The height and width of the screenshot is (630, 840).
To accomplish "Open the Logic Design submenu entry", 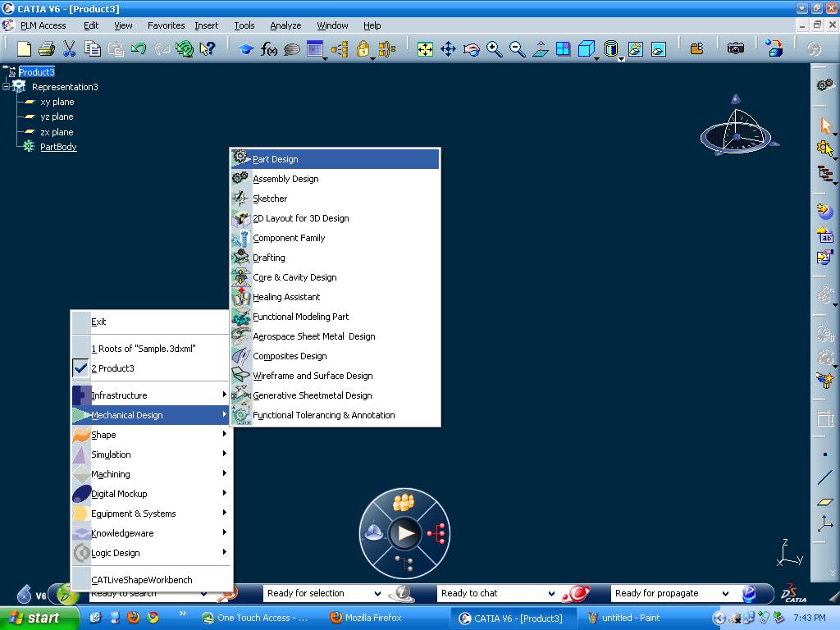I will [150, 553].
